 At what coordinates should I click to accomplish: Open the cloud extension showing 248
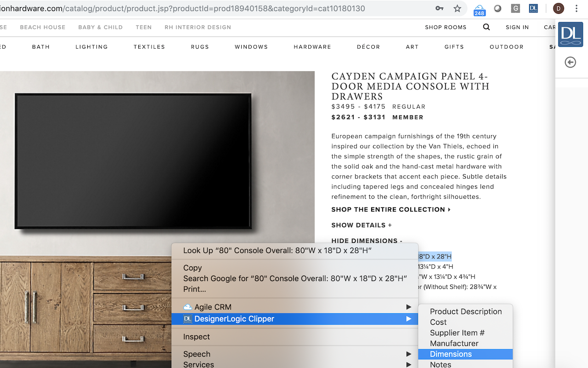[x=480, y=9]
